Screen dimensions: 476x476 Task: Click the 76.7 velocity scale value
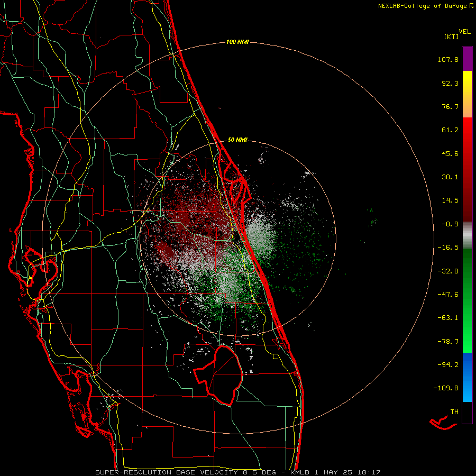[450, 106]
